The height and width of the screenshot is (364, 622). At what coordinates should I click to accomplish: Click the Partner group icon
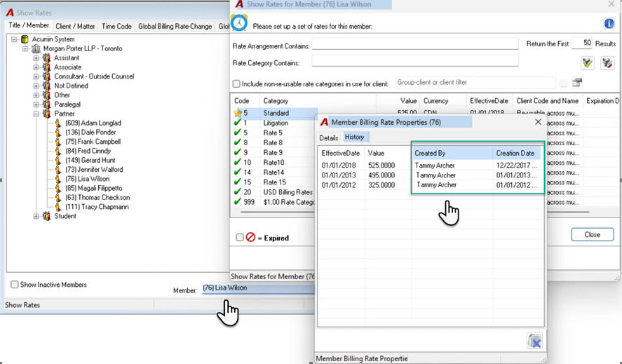tap(47, 114)
